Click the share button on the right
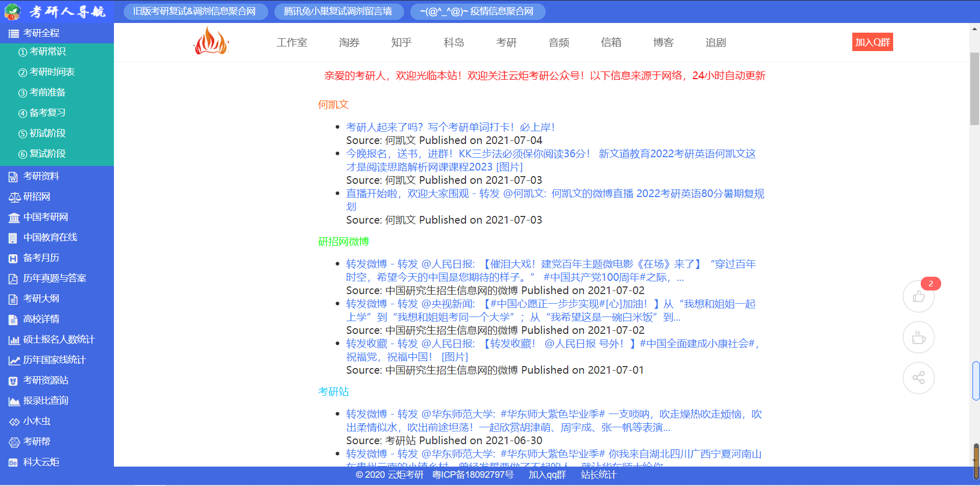980x486 pixels. 918,378
